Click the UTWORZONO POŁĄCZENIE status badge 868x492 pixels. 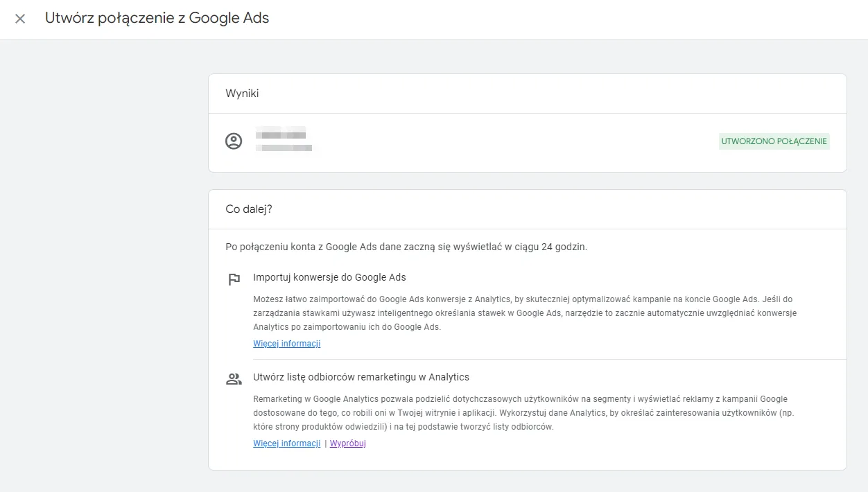coord(774,141)
